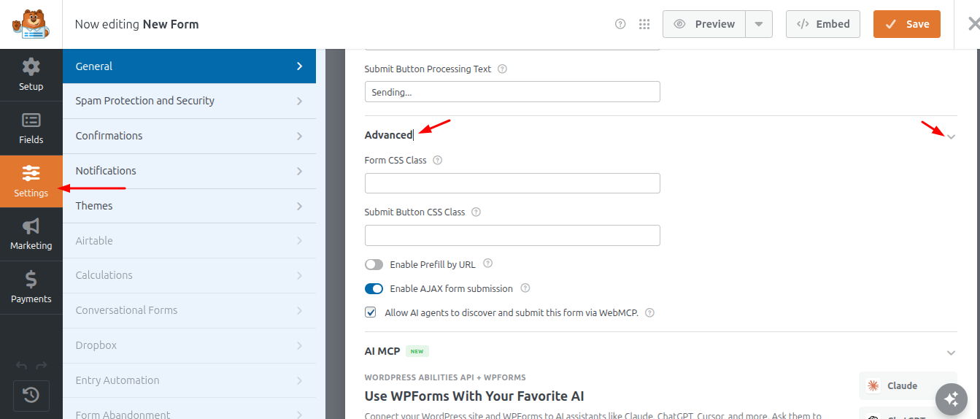
Task: Open the AI assistant sparkle button
Action: [x=951, y=399]
